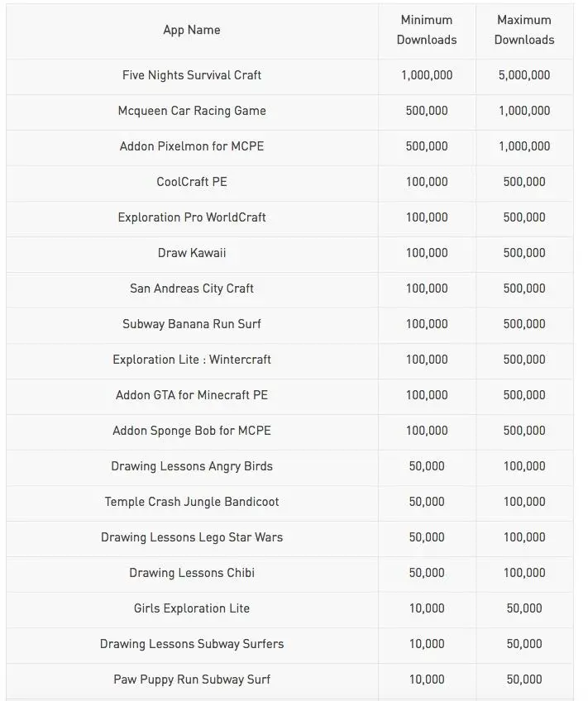The image size is (588, 701).
Task: Click the Maximum Downloads column header
Action: click(524, 30)
